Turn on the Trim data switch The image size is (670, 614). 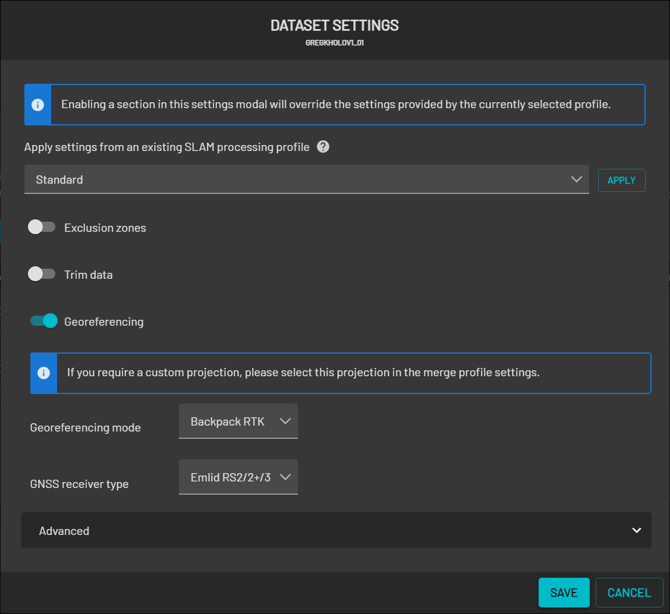[x=42, y=274]
